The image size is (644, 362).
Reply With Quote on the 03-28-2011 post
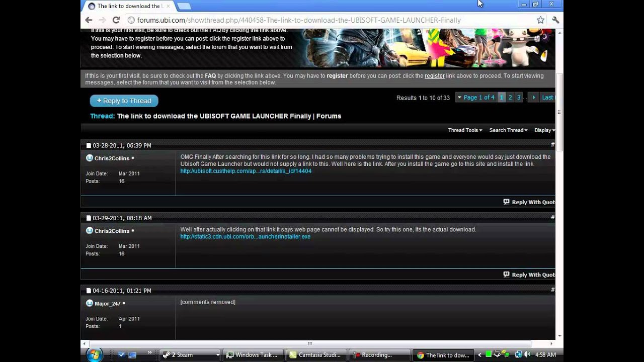[x=529, y=202]
